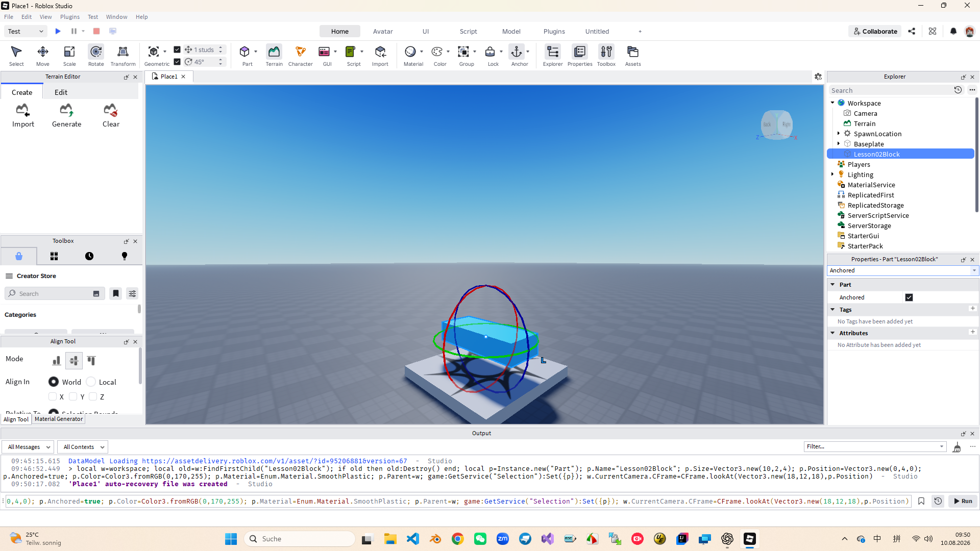The width and height of the screenshot is (980, 551).
Task: Enable the Y axis checkbox
Action: pyautogui.click(x=73, y=396)
